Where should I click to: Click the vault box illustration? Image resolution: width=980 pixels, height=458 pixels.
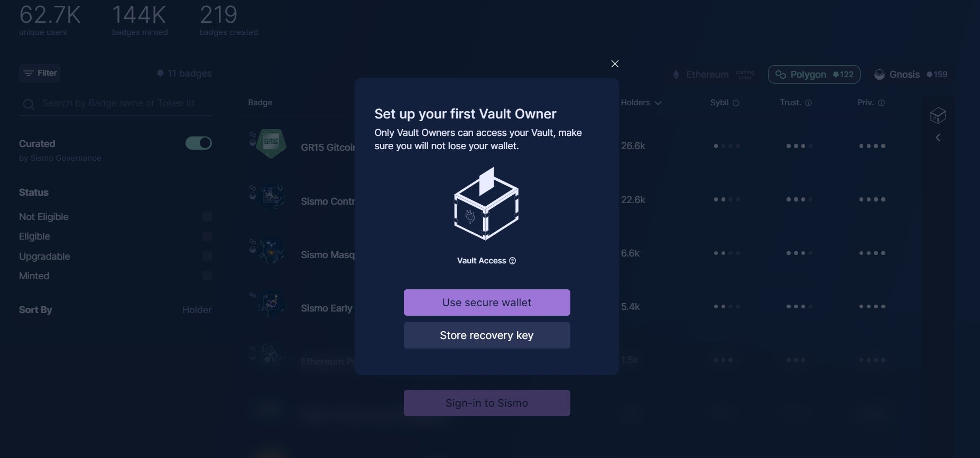[486, 204]
